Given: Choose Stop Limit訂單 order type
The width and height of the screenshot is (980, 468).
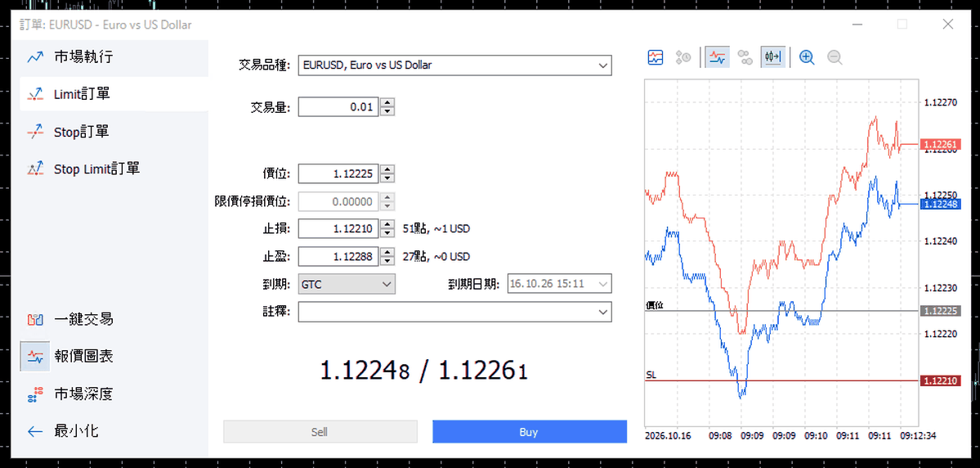Looking at the screenshot, I should (x=114, y=169).
